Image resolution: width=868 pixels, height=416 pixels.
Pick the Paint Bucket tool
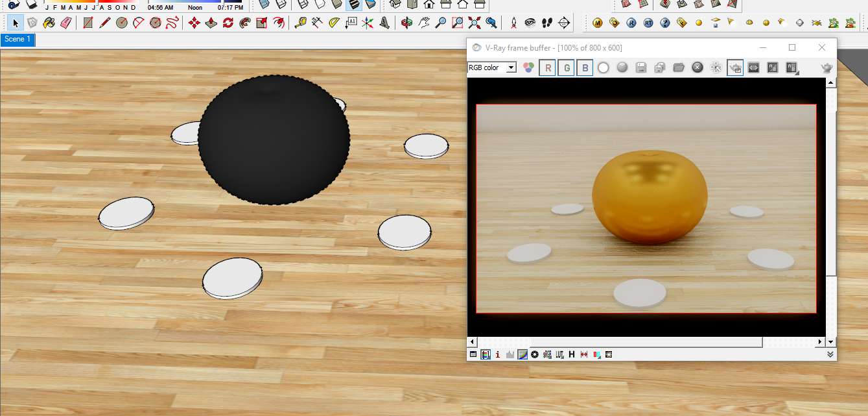click(x=49, y=22)
